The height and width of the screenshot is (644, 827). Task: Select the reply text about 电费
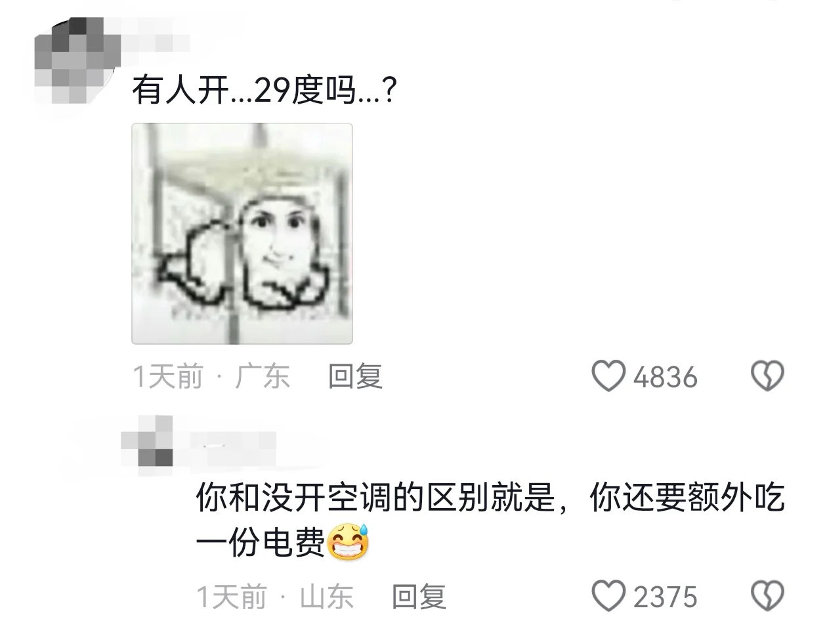490,521
